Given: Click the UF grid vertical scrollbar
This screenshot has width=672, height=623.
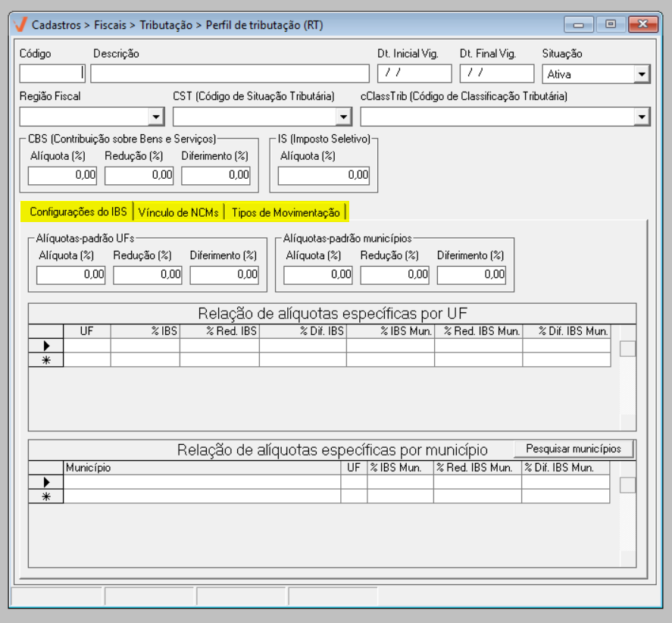Looking at the screenshot, I should [627, 379].
